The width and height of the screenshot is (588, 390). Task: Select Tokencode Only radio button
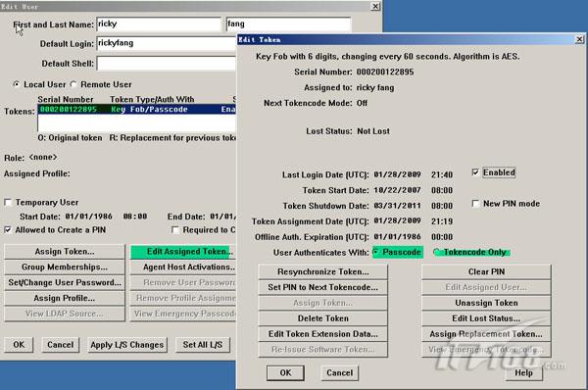click(437, 252)
